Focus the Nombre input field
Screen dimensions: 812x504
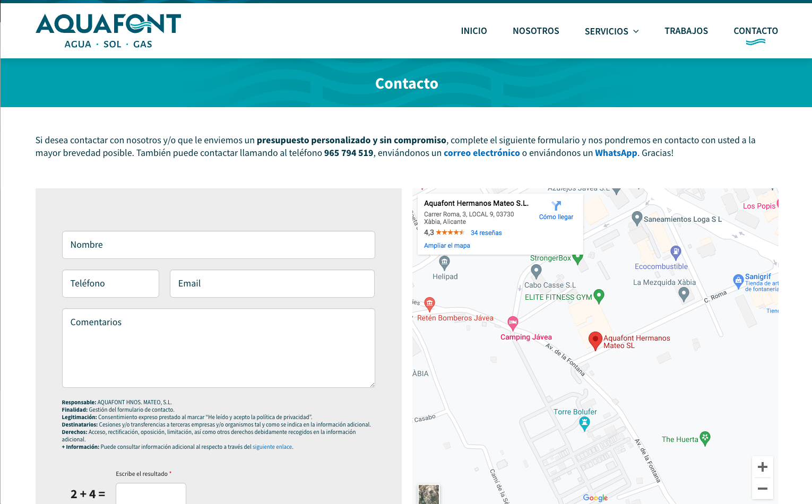tap(219, 245)
